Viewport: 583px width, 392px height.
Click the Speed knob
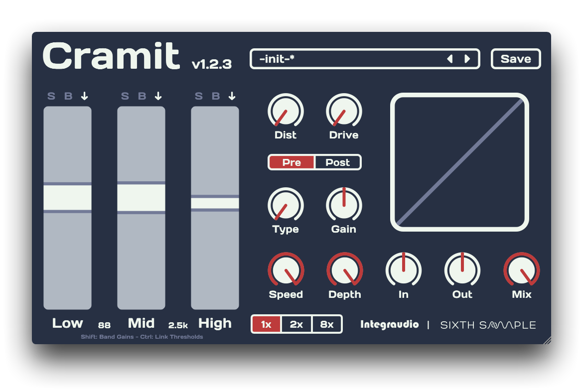click(286, 270)
